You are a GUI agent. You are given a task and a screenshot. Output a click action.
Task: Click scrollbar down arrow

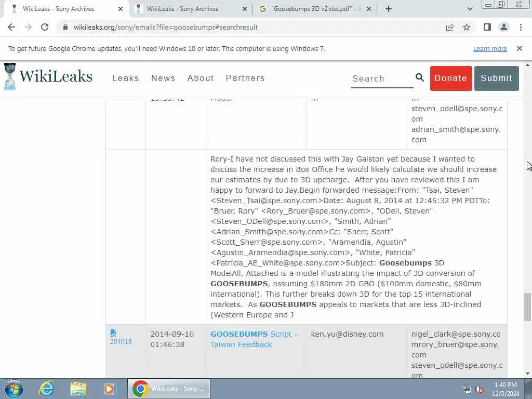point(527,374)
